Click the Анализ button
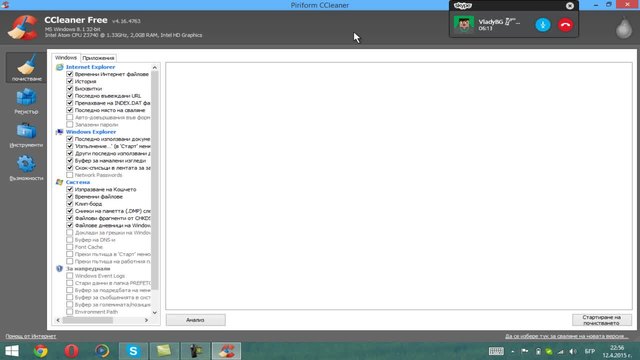Screen dimensions: 640x360 (196, 320)
